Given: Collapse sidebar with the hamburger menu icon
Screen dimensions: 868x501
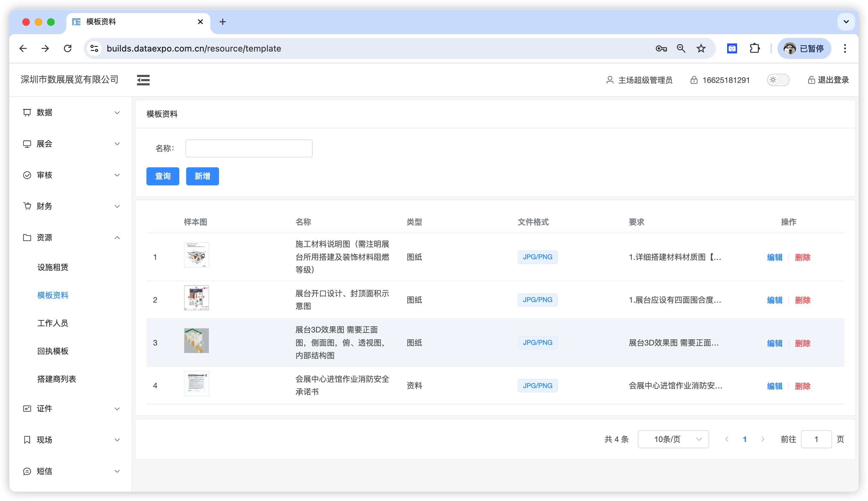Looking at the screenshot, I should (143, 80).
